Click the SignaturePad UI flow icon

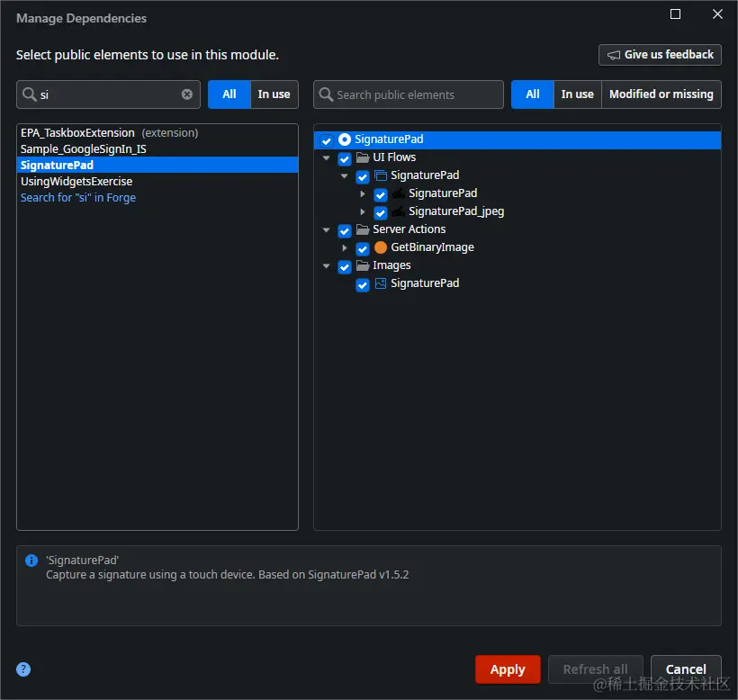pyautogui.click(x=381, y=175)
